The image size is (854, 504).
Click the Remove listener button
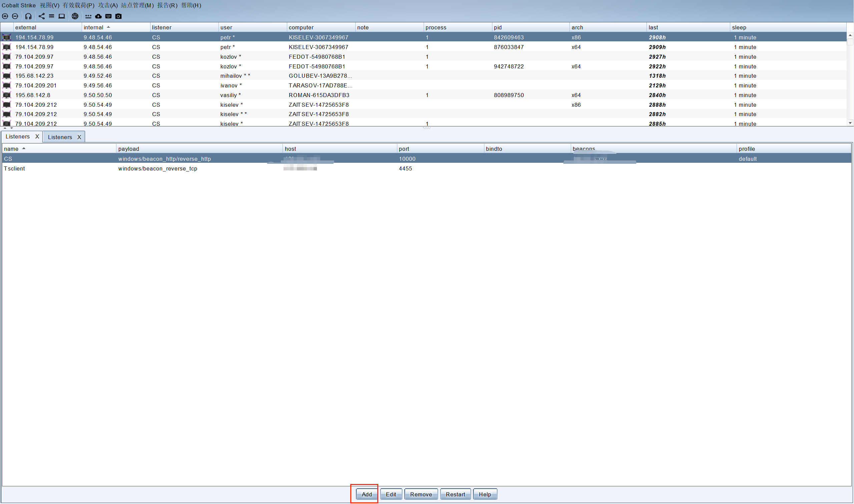pyautogui.click(x=421, y=494)
